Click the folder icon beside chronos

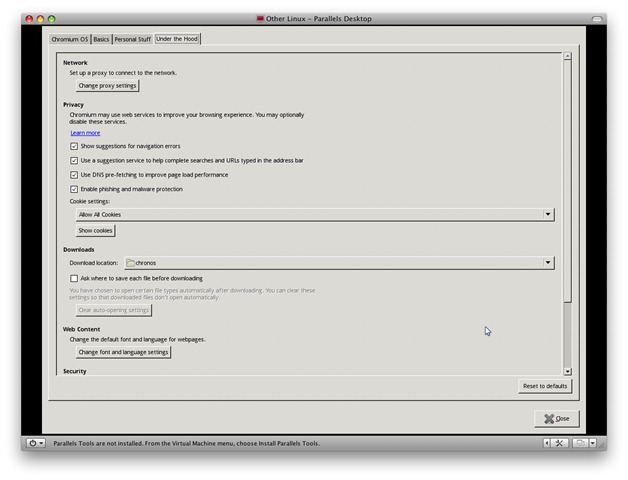[x=131, y=263]
